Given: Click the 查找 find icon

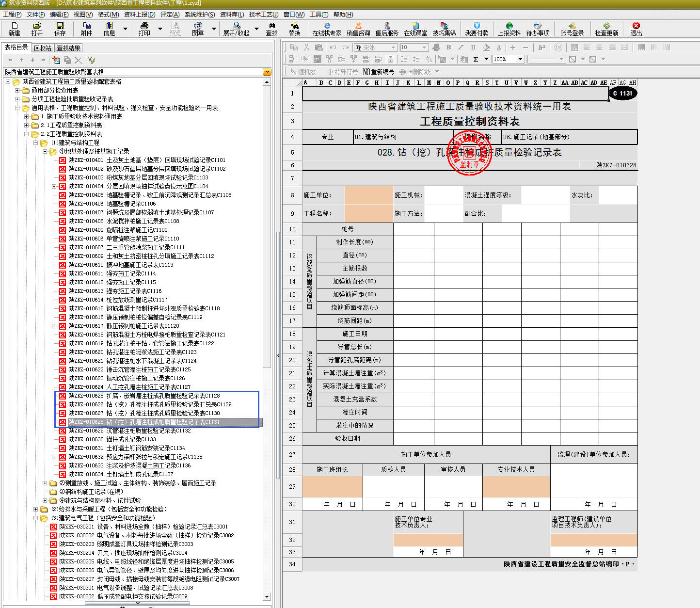Looking at the screenshot, I should pos(271,29).
